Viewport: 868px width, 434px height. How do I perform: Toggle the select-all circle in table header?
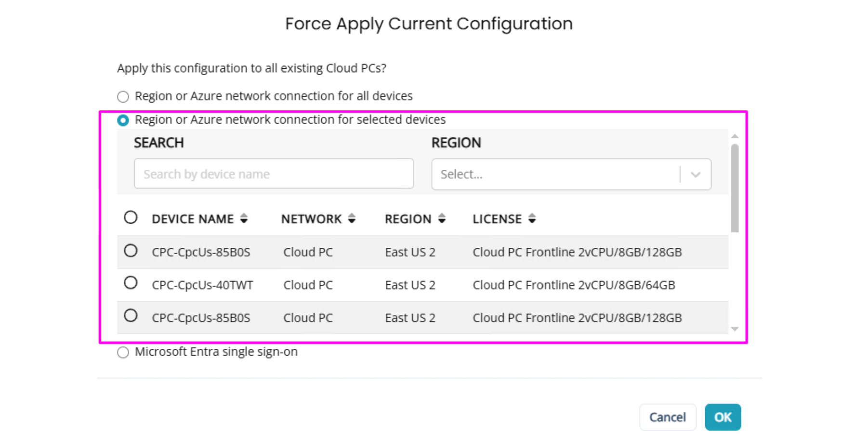[x=131, y=218]
